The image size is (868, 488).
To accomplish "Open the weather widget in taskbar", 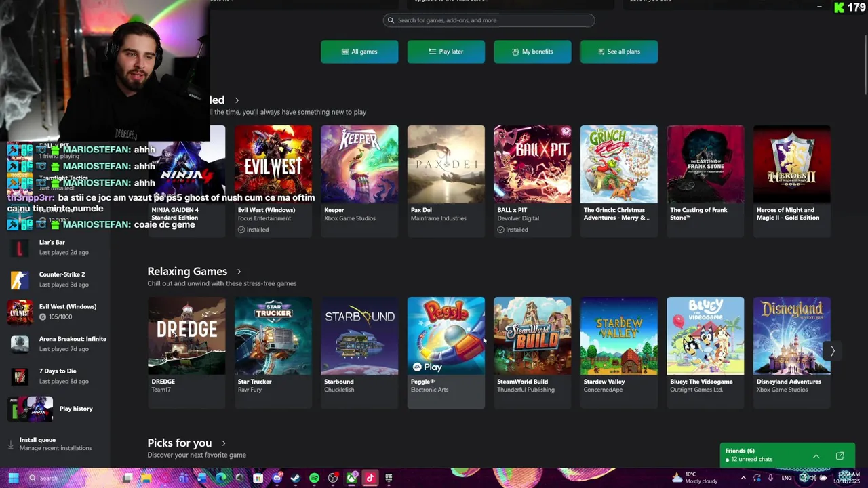I will [x=694, y=478].
